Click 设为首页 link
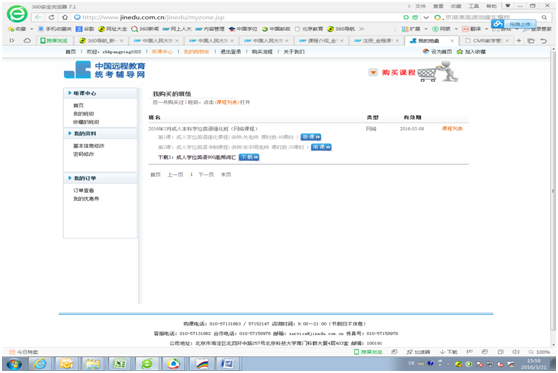The width and height of the screenshot is (558, 373). (x=437, y=52)
